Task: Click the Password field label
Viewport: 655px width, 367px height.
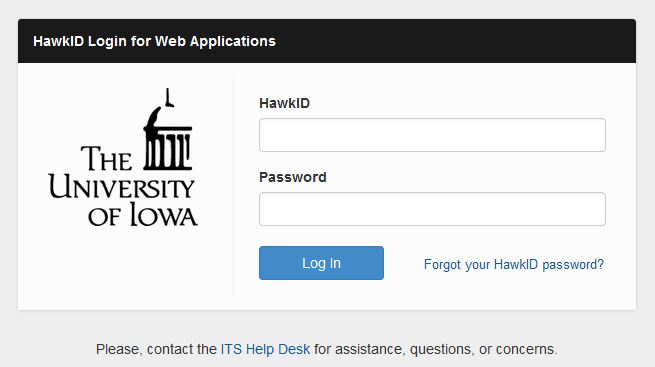Action: (x=293, y=177)
